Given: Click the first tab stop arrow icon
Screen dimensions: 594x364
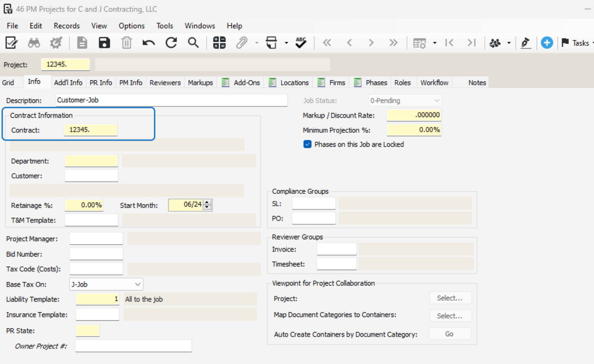Looking at the screenshot, I should (449, 43).
